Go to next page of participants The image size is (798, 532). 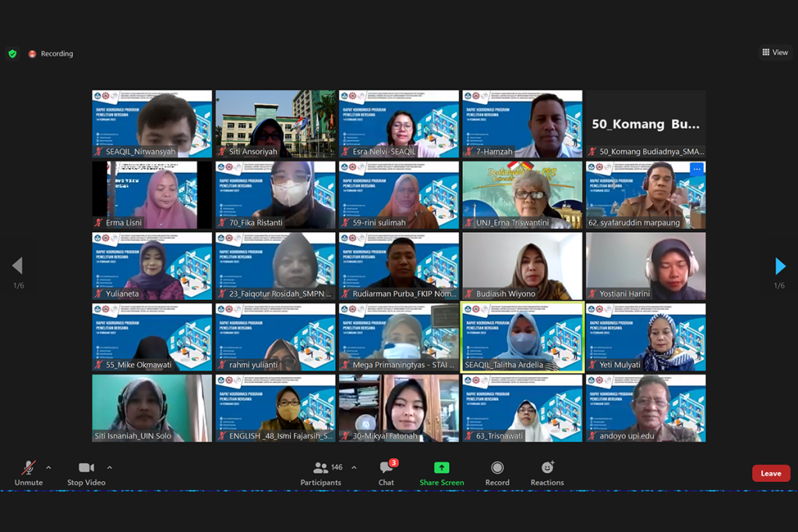780,266
